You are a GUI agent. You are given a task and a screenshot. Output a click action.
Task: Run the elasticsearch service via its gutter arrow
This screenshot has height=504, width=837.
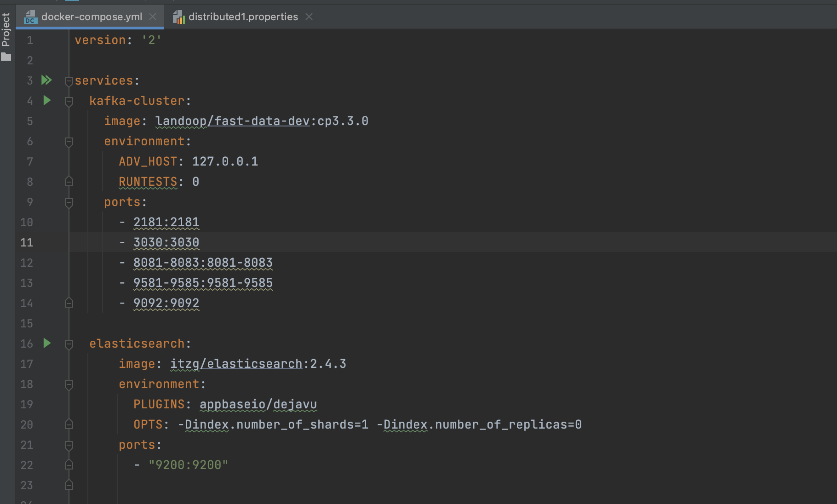pos(46,344)
